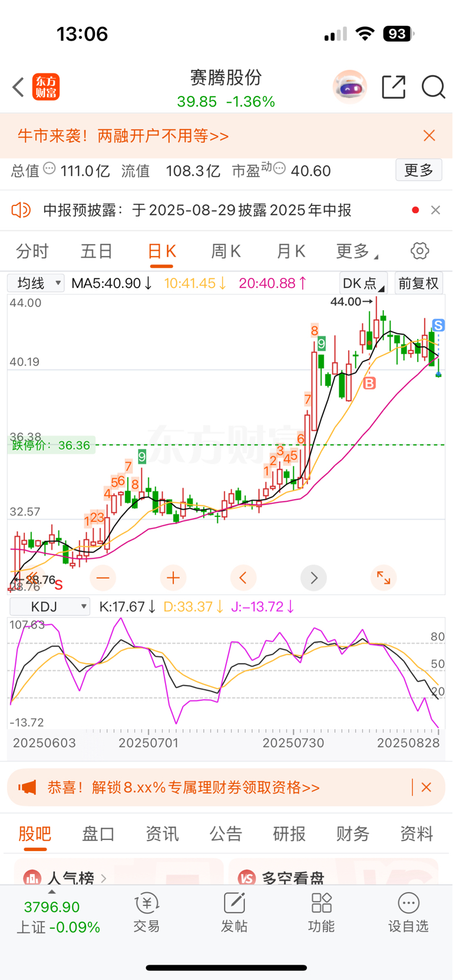453x980 pixels.
Task: Open the search magnifier icon
Action: click(x=433, y=87)
